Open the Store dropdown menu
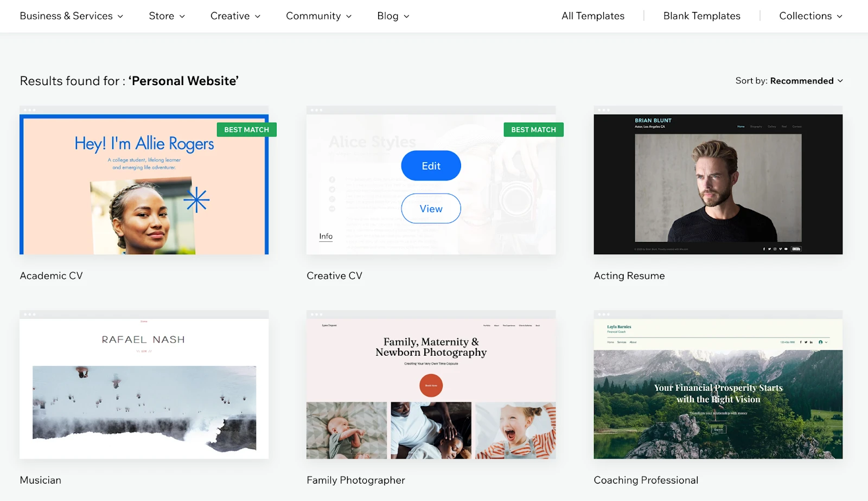 167,16
